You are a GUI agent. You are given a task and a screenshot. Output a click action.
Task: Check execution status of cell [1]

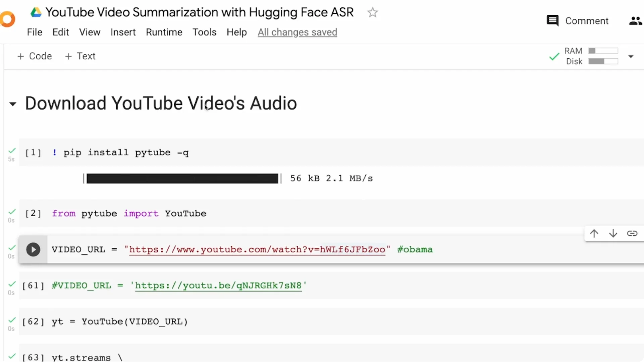pos(12,150)
